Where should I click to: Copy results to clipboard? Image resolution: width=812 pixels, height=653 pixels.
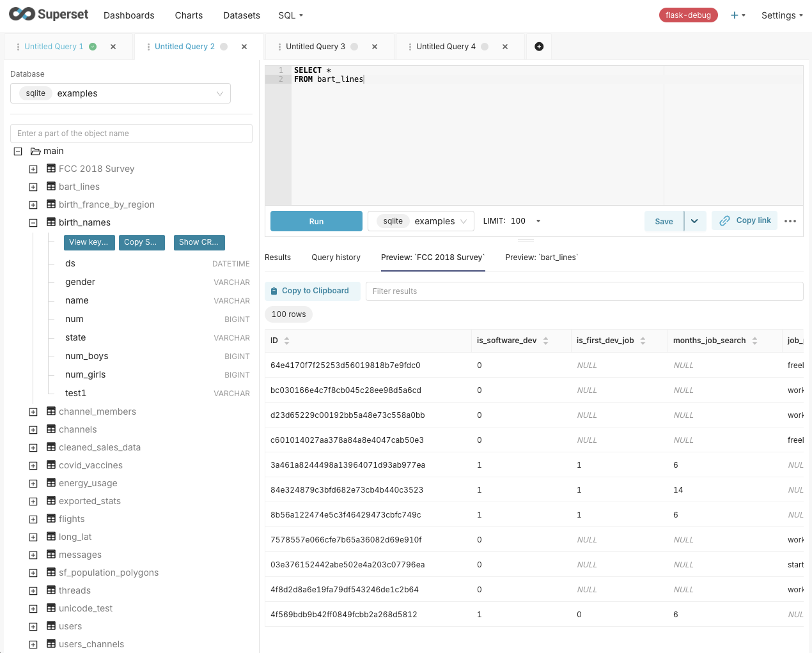point(312,291)
